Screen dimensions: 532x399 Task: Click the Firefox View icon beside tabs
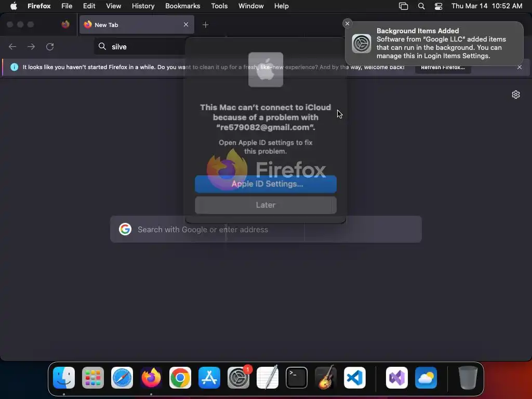[x=65, y=24]
